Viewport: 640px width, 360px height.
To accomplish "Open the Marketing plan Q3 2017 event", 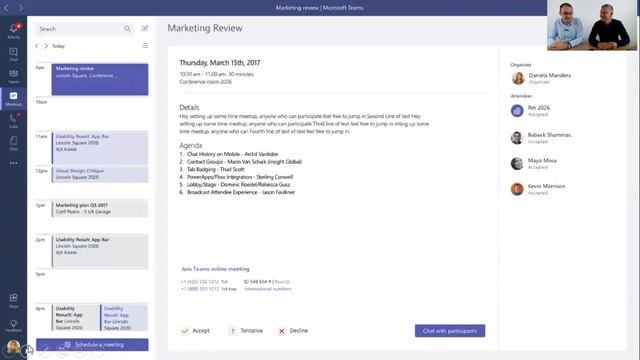I will tap(100, 209).
